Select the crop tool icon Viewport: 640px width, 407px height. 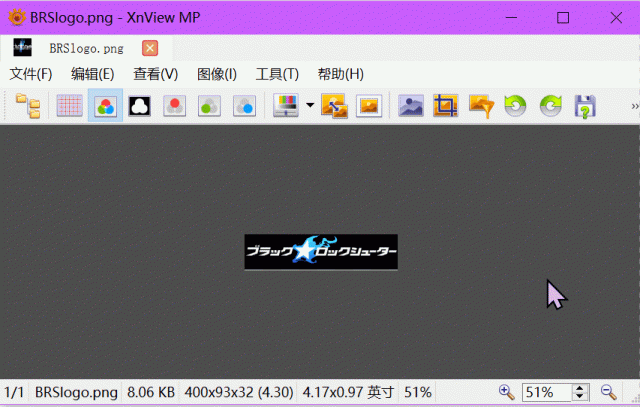point(445,106)
